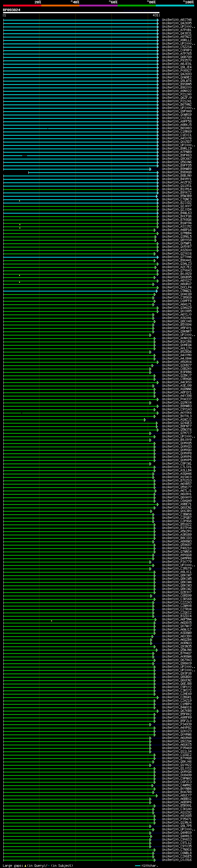Image resolution: width=197 pixels, height=868 pixels.
Task: Select the UniRef100_Q7V643 label
Action: (x=177, y=271)
